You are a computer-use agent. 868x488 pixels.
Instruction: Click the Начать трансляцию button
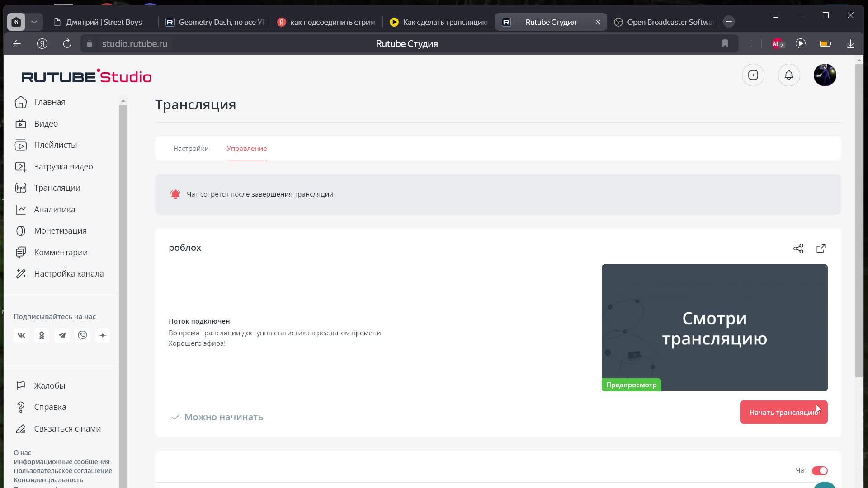click(x=783, y=412)
